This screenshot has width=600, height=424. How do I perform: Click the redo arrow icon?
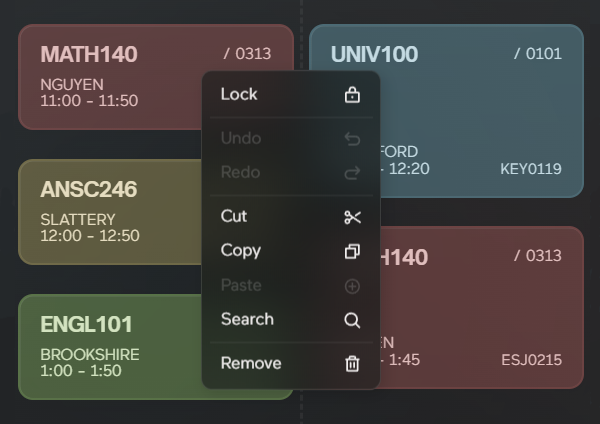click(352, 173)
